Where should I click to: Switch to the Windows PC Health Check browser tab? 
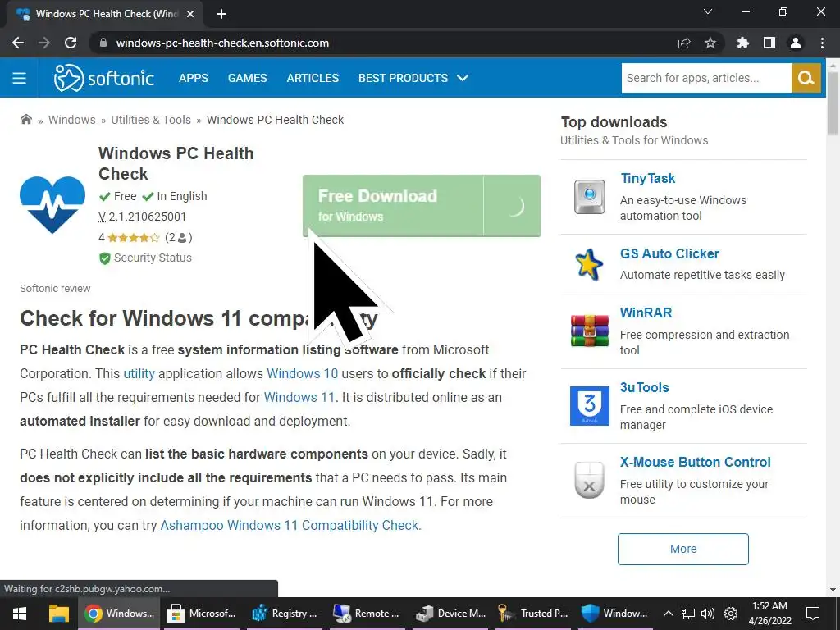coord(105,14)
